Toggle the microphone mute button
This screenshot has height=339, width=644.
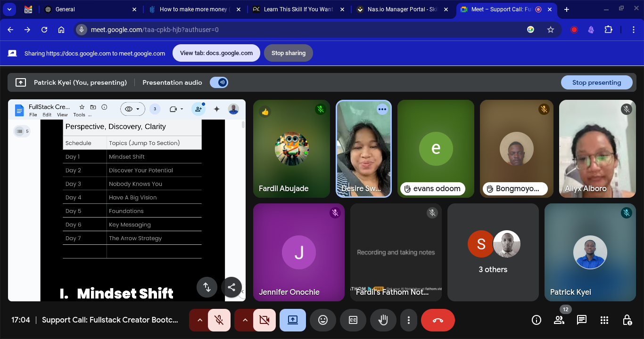(x=219, y=320)
